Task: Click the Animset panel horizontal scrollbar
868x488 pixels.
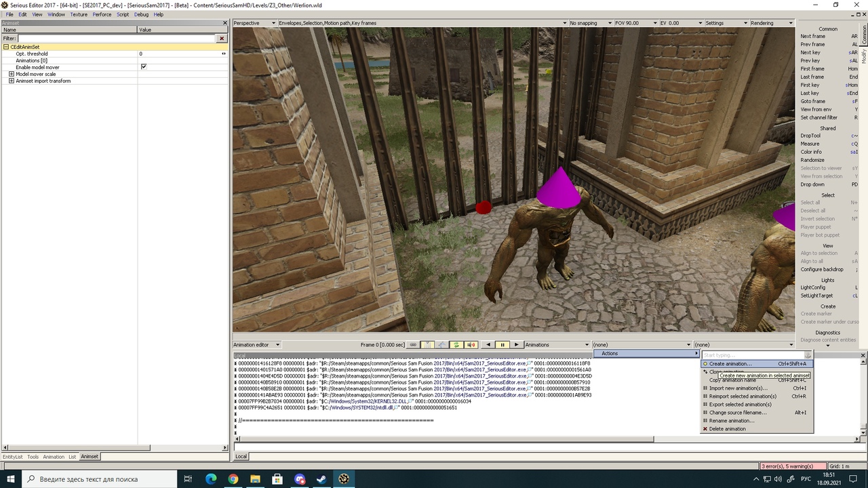Action: tap(78, 448)
